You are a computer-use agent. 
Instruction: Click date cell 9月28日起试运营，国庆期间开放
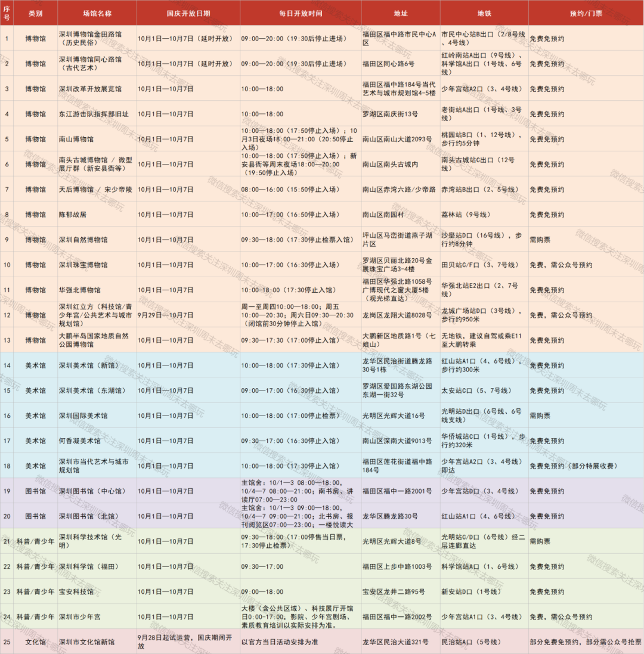(x=188, y=641)
